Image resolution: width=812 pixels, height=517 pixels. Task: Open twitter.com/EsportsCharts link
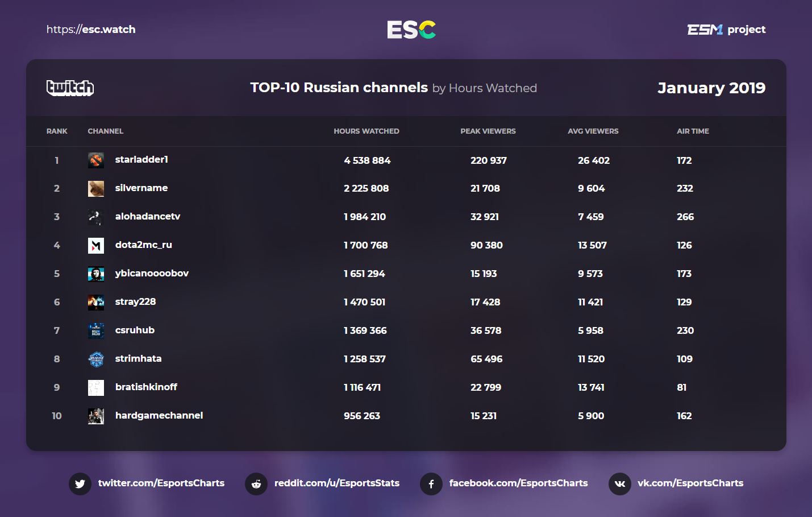pyautogui.click(x=161, y=483)
